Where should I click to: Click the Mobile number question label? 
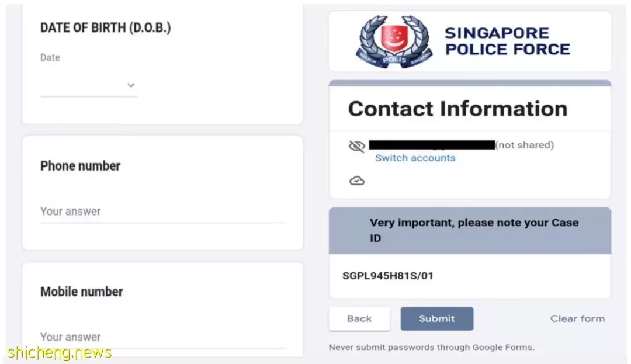pos(81,292)
